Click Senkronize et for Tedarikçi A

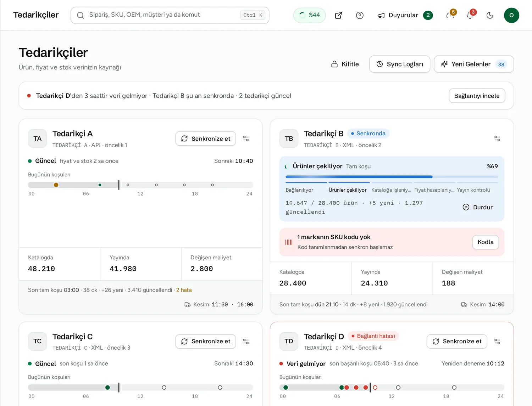pyautogui.click(x=206, y=139)
